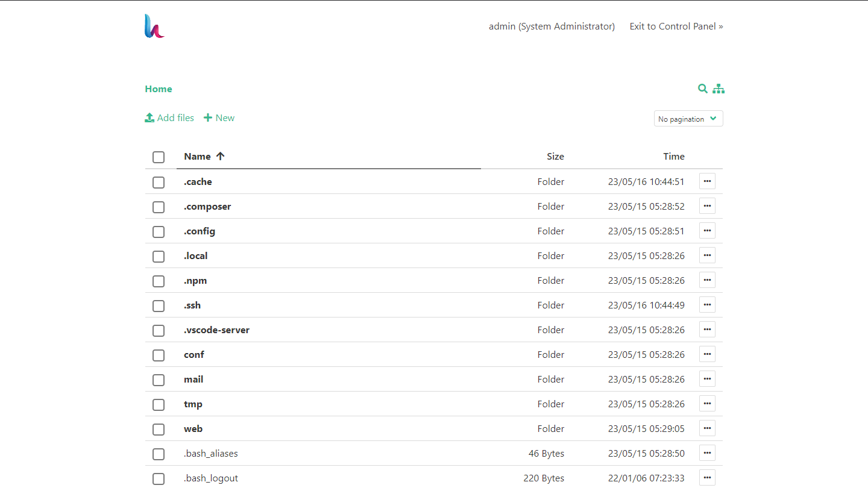Go to Home breadcrumb

coord(159,89)
